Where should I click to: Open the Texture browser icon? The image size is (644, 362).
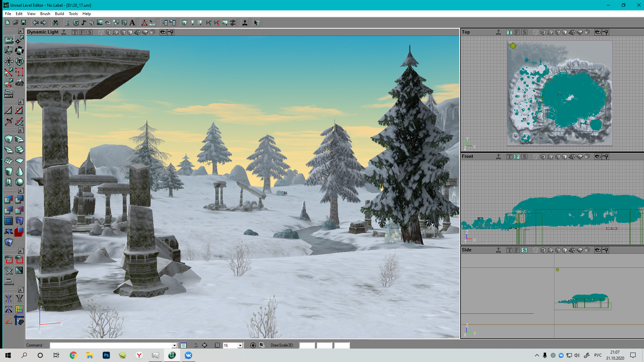[100, 23]
